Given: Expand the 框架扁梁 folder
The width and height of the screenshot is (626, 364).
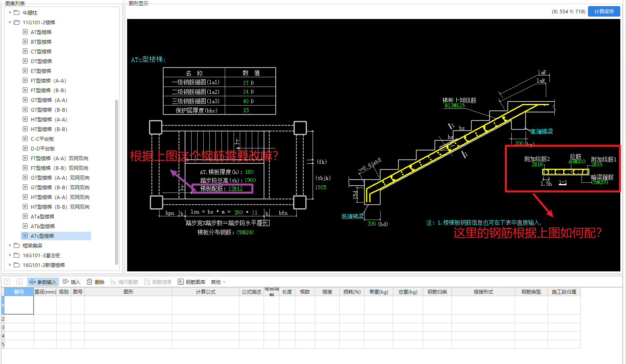Looking at the screenshot, I should click(x=10, y=245).
